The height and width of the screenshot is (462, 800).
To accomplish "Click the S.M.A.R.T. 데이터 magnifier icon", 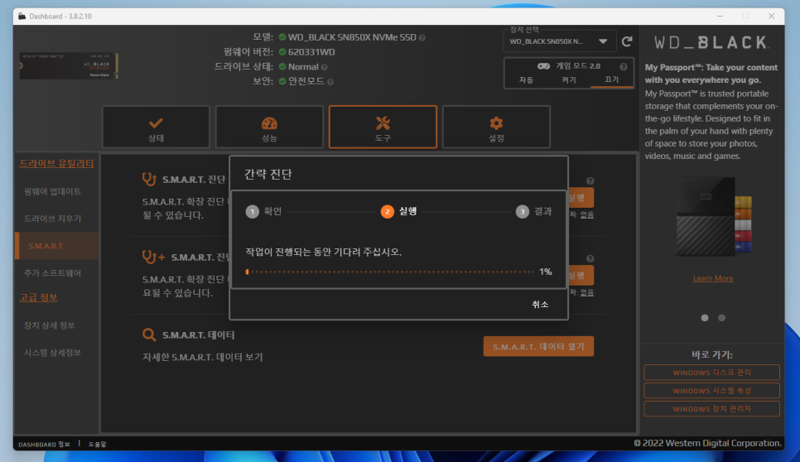I will pyautogui.click(x=148, y=335).
